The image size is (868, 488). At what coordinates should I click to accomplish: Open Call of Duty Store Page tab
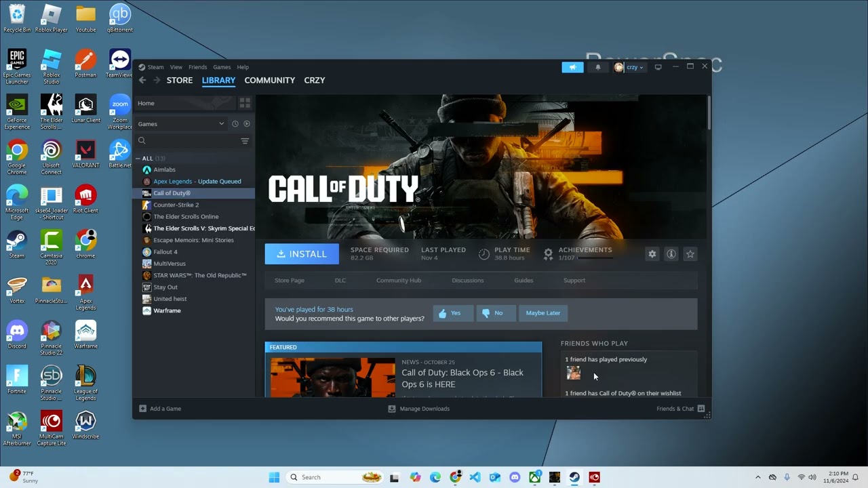pos(290,281)
